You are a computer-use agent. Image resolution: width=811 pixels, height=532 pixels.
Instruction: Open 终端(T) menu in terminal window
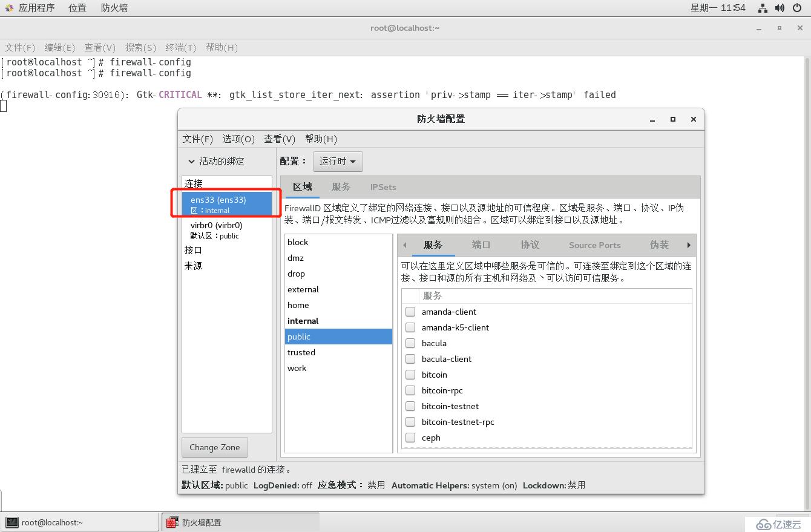click(180, 47)
